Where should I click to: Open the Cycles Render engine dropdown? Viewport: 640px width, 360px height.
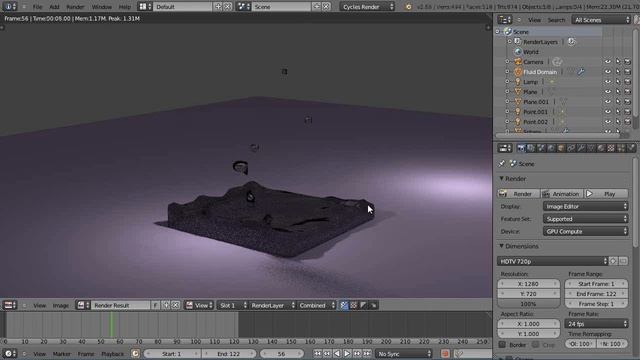[x=367, y=7]
